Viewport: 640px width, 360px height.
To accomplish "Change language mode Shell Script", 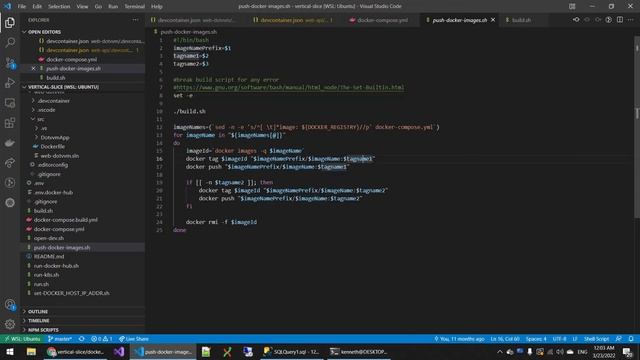I will (x=596, y=339).
